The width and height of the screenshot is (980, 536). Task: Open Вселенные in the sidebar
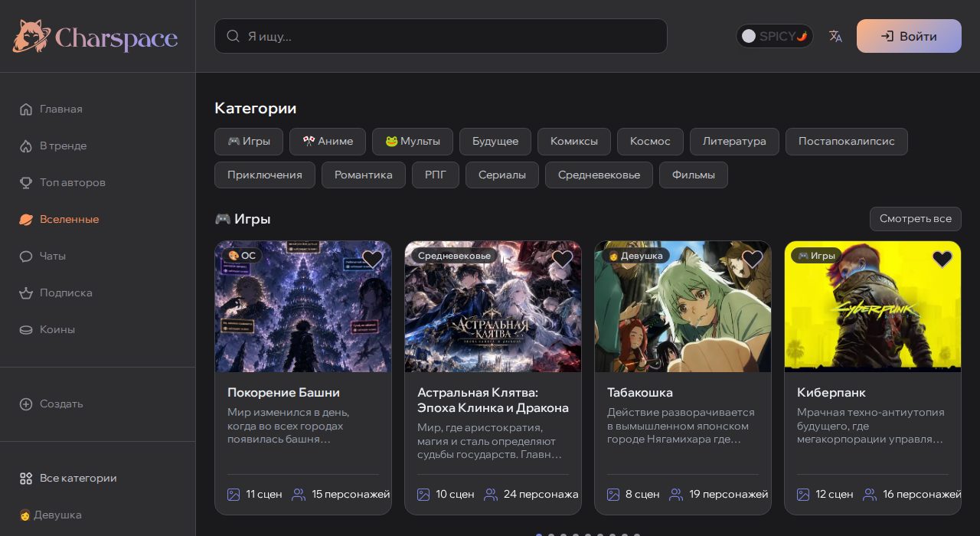[x=59, y=219]
